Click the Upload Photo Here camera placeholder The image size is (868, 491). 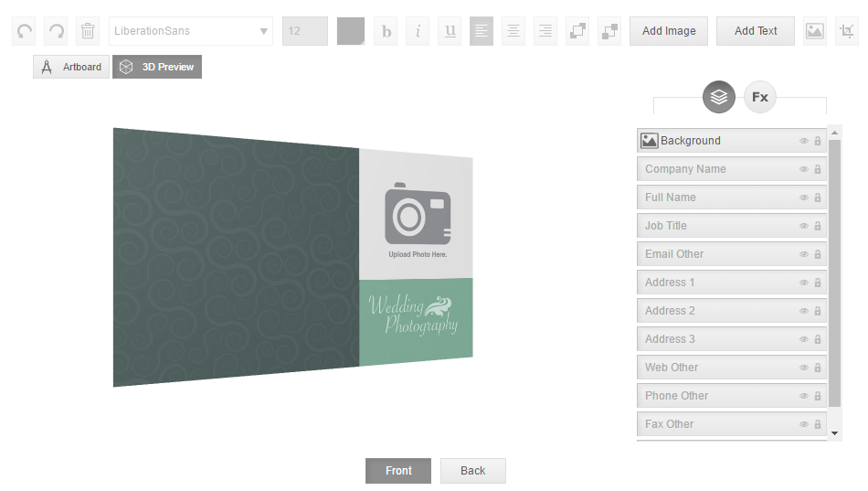(418, 219)
